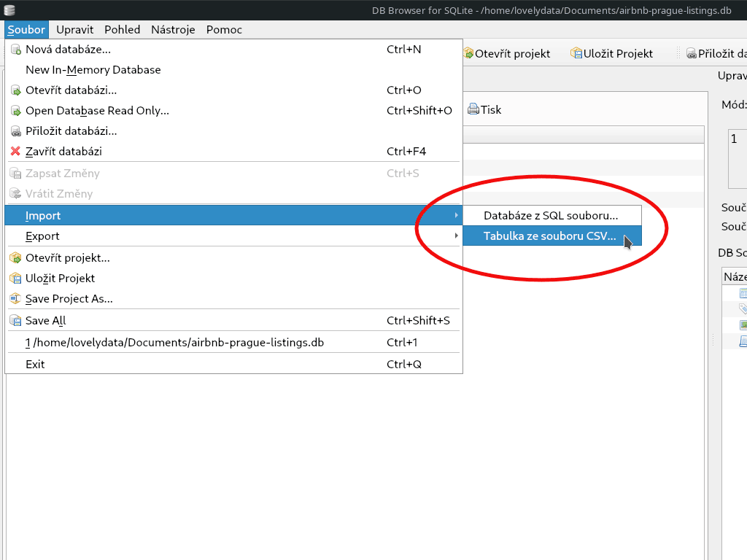
Task: Click the Import submenu arrow
Action: pos(456,216)
